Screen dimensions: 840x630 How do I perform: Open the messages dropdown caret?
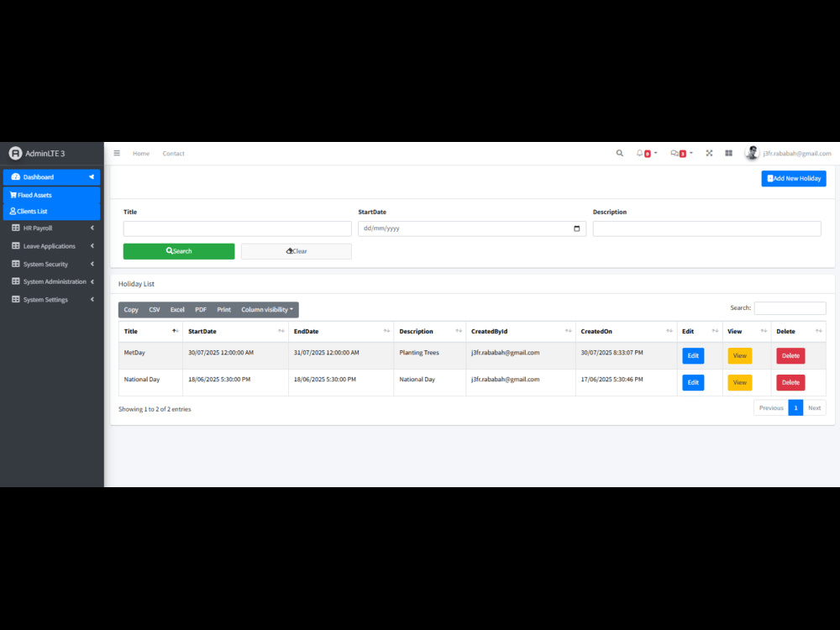point(691,153)
